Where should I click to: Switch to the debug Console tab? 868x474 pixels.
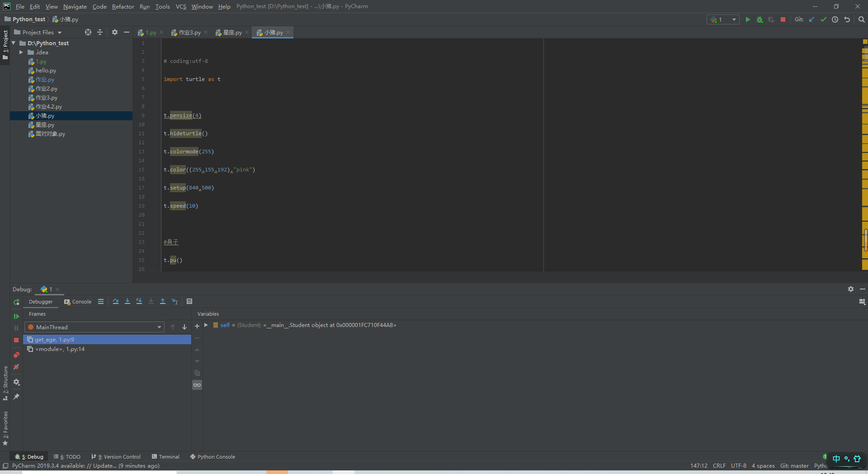(x=78, y=302)
